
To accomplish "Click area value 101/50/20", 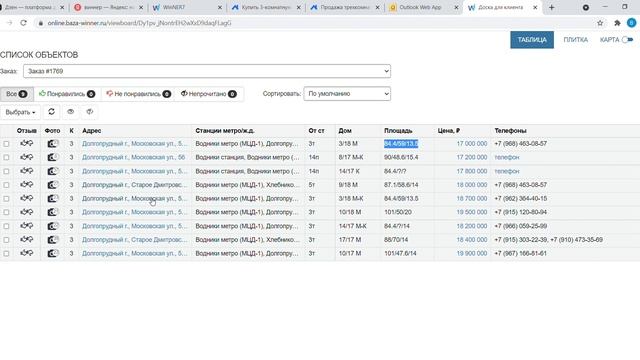I will 398,212.
